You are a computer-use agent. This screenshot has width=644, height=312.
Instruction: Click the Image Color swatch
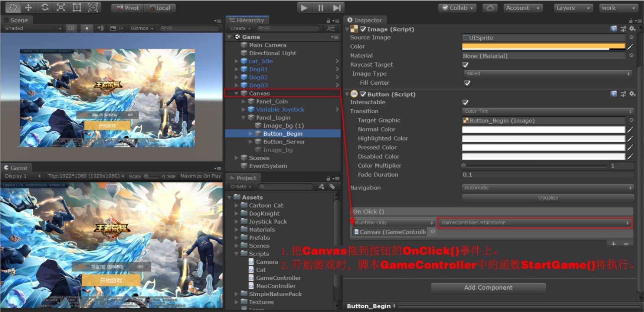[x=543, y=47]
